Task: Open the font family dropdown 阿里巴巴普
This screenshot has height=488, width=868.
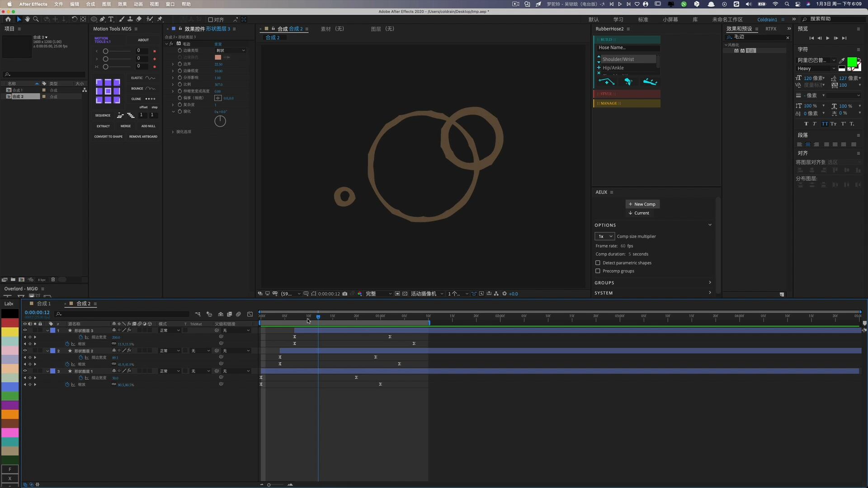Action: point(816,60)
